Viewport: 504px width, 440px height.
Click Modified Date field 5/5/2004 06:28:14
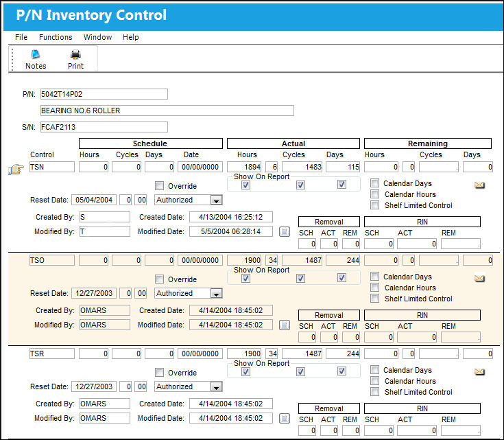pyautogui.click(x=231, y=231)
